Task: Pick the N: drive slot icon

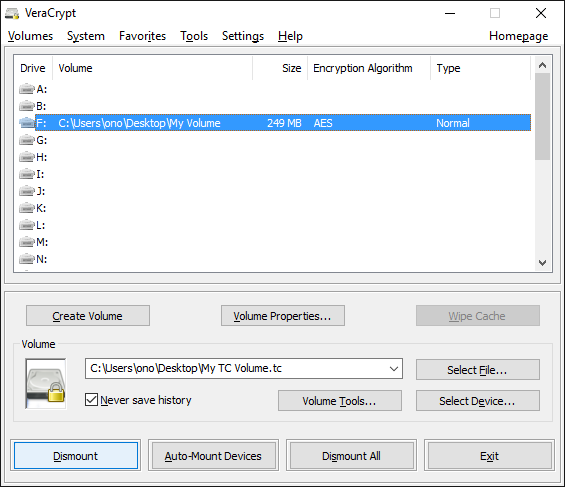Action: click(27, 259)
